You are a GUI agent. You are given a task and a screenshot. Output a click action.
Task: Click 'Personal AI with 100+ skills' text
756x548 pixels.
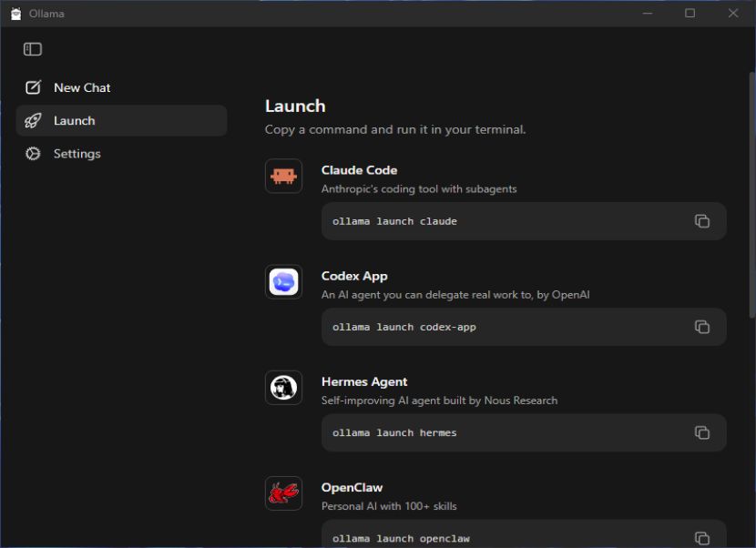[x=389, y=506]
